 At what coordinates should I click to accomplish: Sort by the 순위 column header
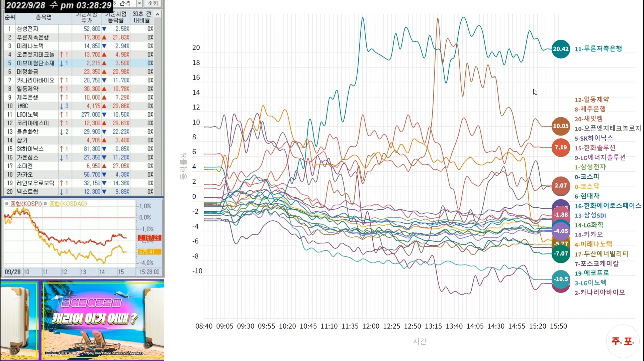[9, 17]
